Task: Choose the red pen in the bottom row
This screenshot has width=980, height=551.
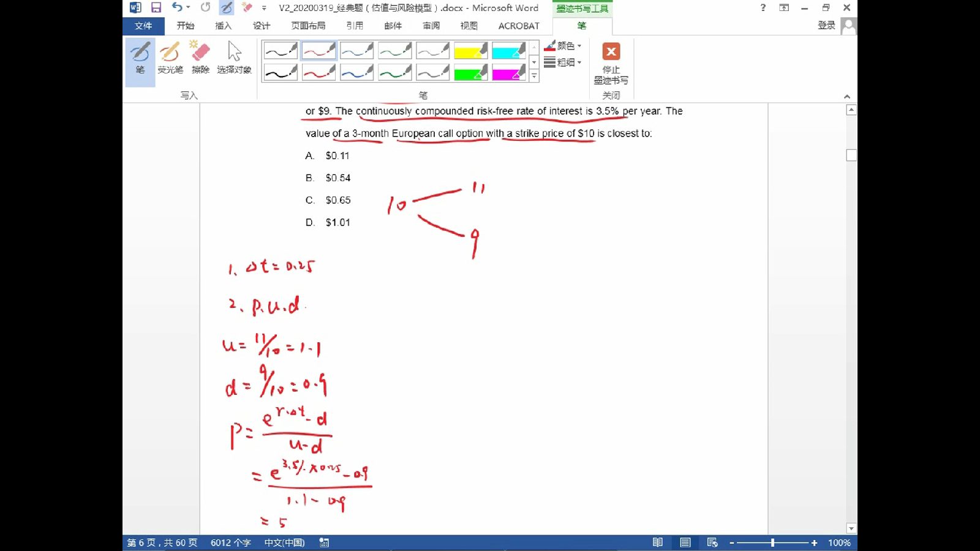Action: coord(318,72)
